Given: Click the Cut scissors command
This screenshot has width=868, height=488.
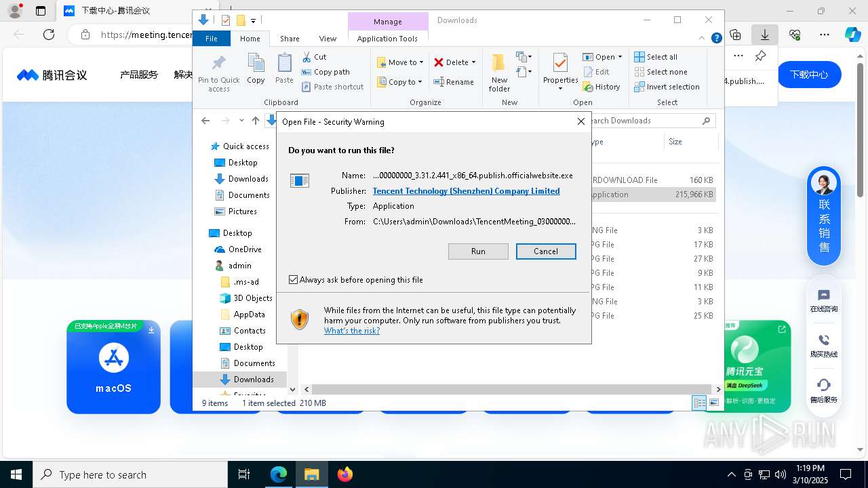Looking at the screenshot, I should pyautogui.click(x=314, y=57).
